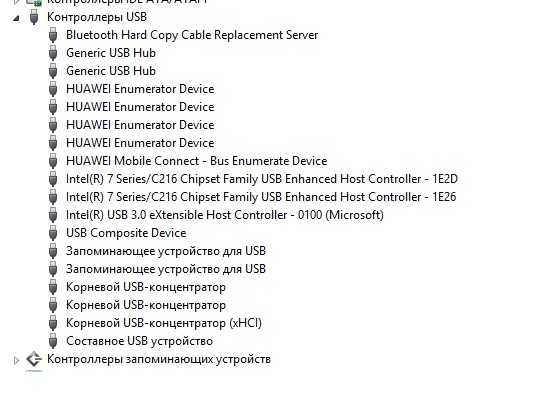
Task: Select Составное USB устройство entry
Action: point(139,341)
